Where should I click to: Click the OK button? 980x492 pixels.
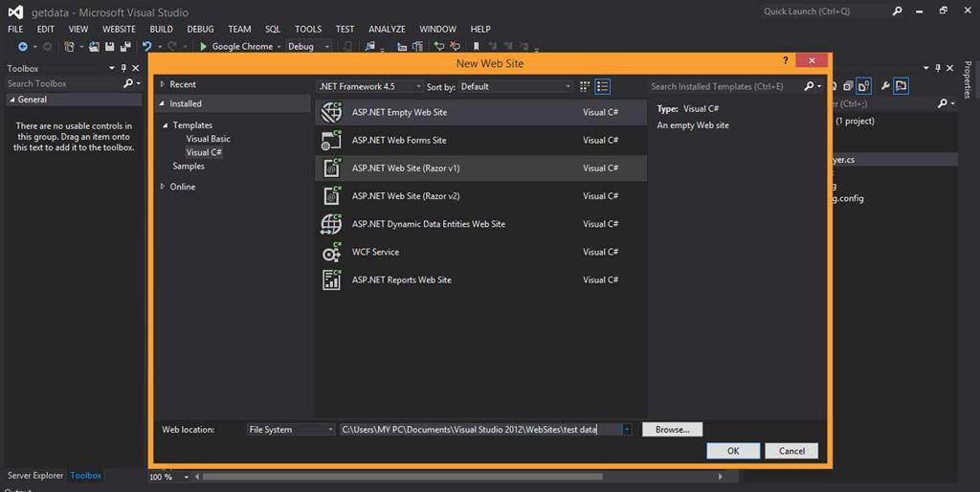(x=733, y=451)
